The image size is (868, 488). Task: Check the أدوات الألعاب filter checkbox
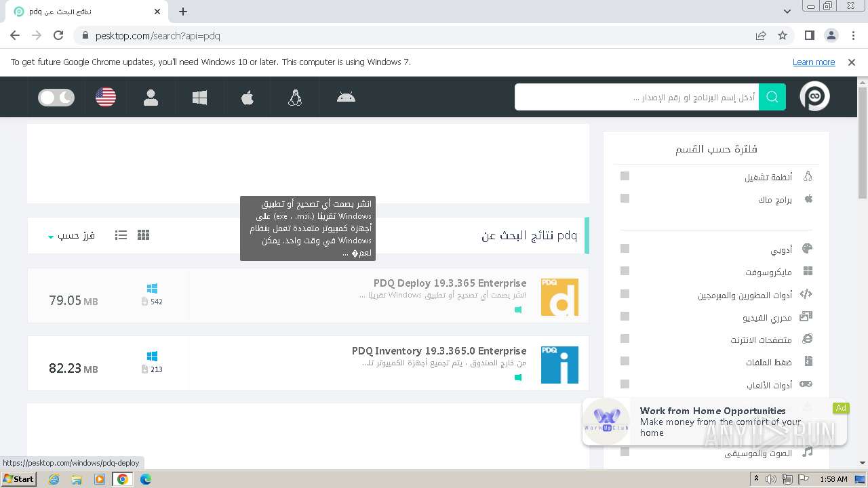[625, 384]
